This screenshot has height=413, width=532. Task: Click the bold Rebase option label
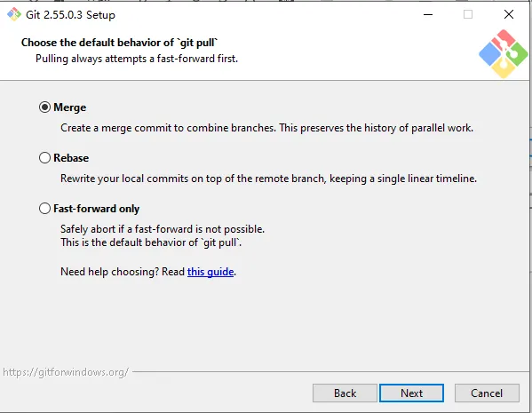(x=71, y=158)
